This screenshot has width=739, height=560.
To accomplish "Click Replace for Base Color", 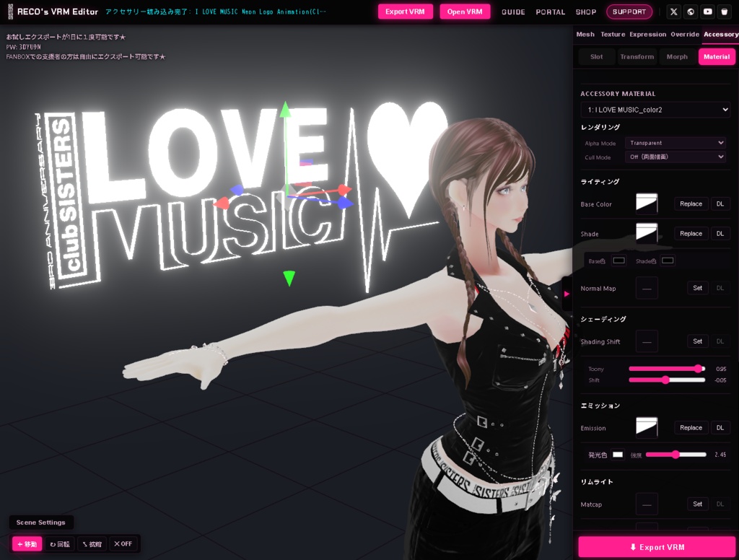I will click(691, 204).
